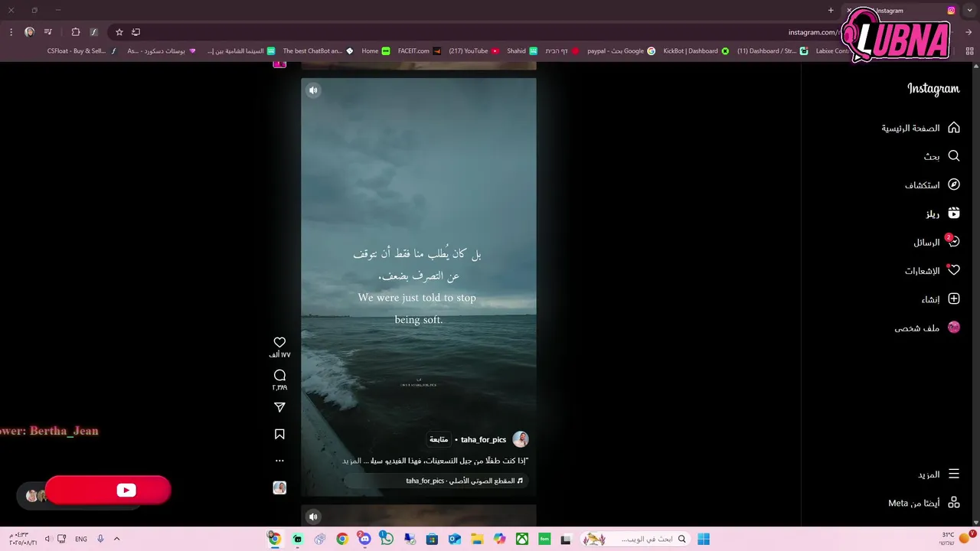Share the reel using the paper plane icon

point(279,408)
